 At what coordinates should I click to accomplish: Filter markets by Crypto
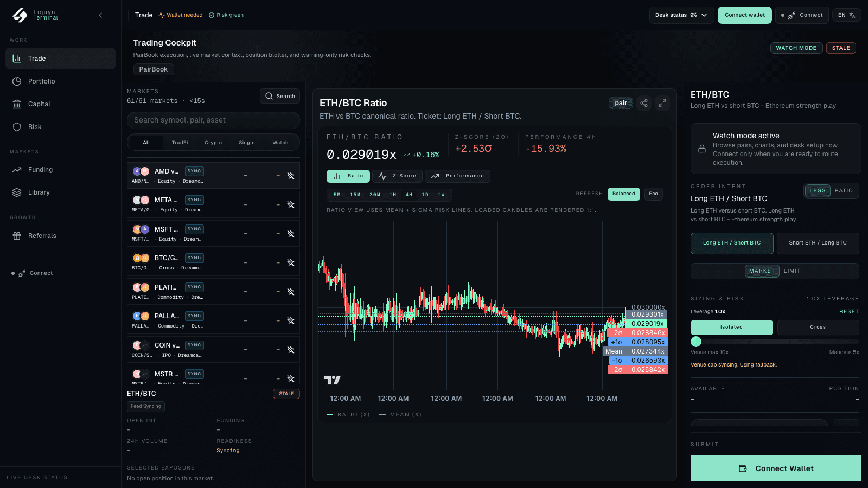[x=213, y=143]
